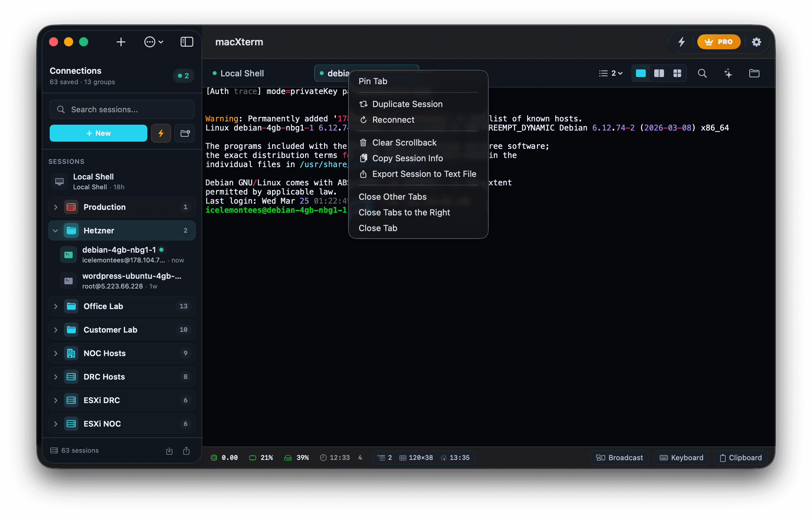Select single pane layout
The image size is (812, 517).
pos(641,73)
